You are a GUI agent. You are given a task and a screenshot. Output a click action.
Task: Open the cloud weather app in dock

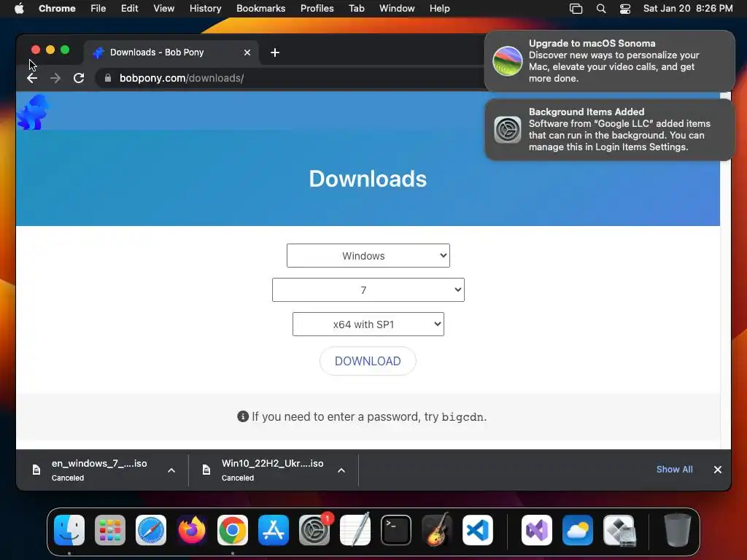tap(578, 530)
